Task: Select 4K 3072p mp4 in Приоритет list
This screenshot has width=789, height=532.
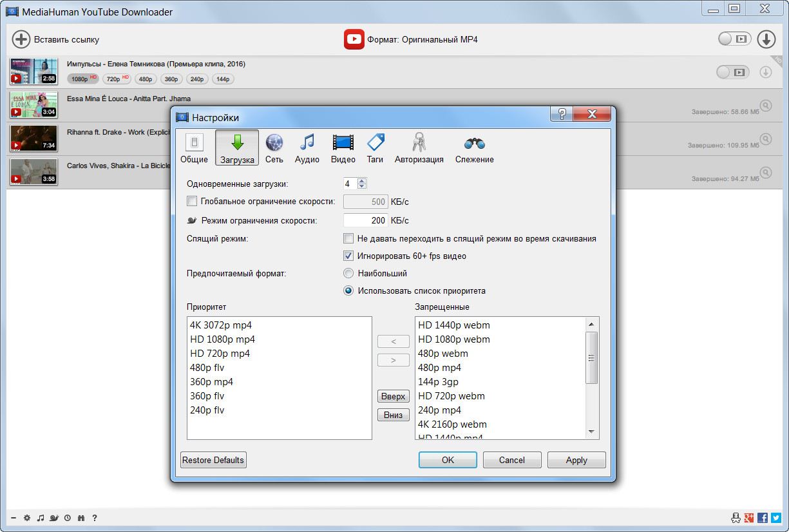Action: point(280,325)
